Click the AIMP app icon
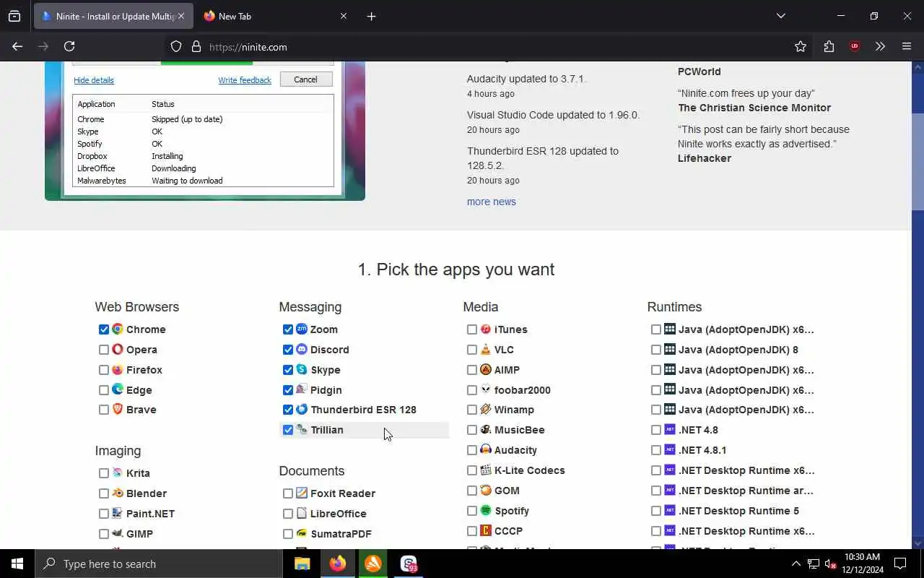 (486, 369)
